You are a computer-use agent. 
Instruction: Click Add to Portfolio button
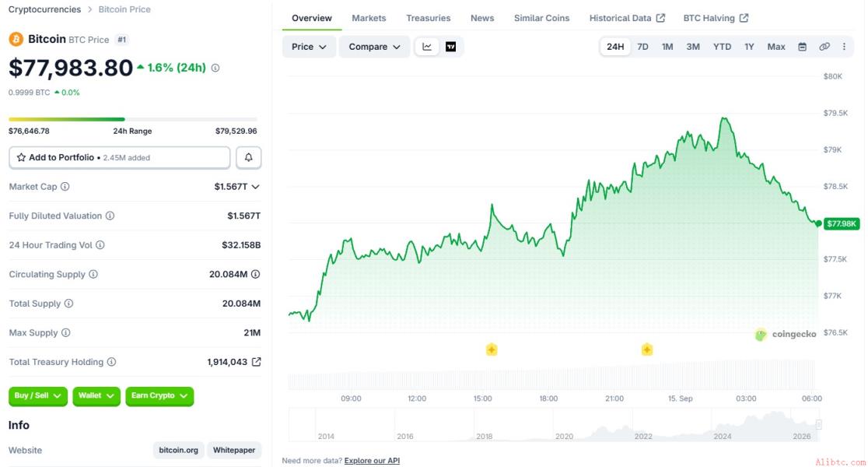pos(120,157)
